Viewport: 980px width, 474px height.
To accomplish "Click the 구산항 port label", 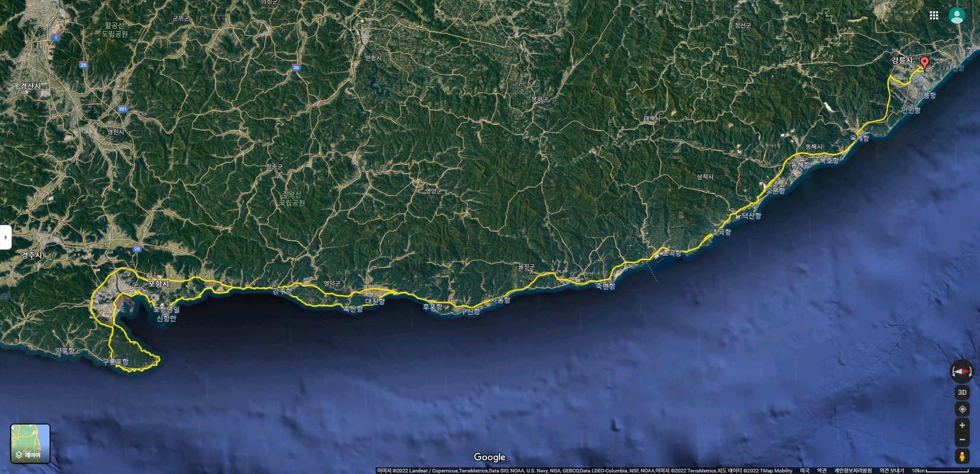I will coord(470,312).
